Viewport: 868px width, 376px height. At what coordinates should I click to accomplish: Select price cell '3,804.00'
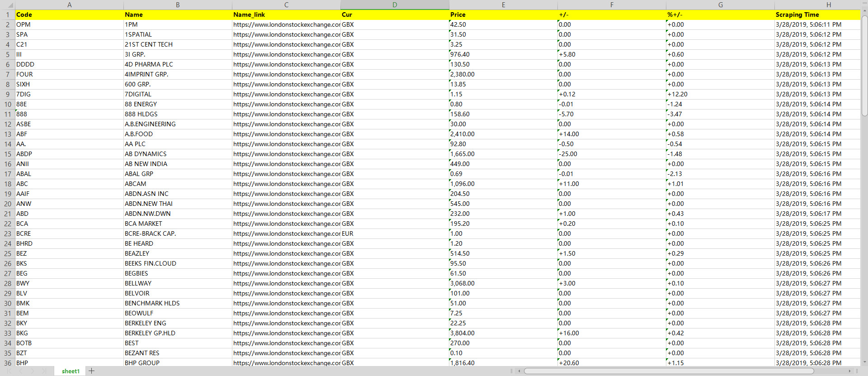(x=503, y=333)
